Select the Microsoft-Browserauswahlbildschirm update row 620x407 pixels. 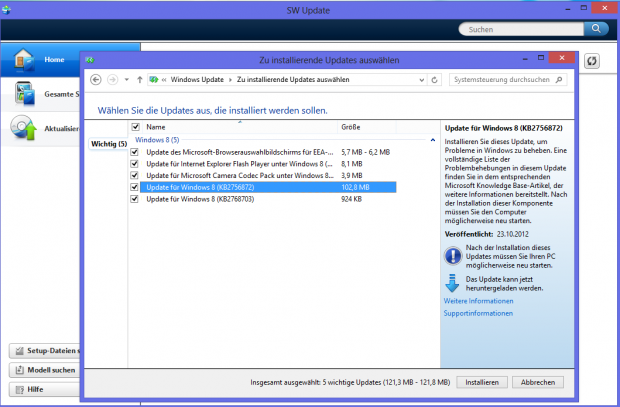(x=268, y=152)
